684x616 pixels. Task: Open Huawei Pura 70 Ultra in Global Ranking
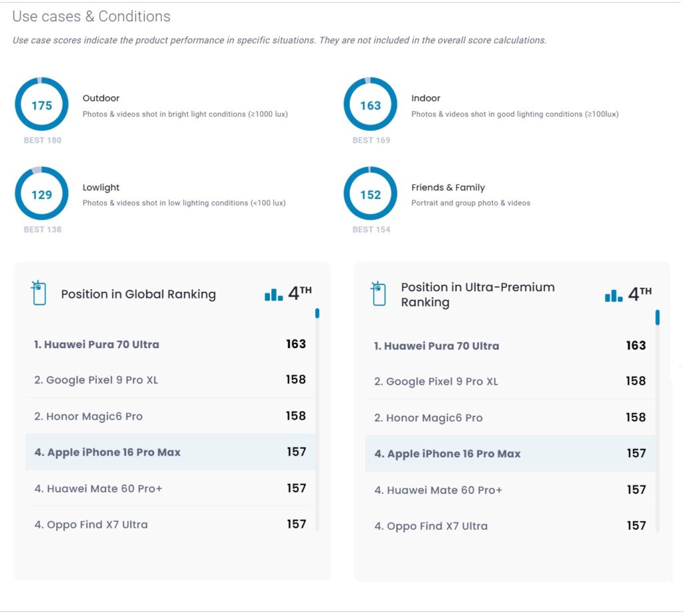(97, 345)
